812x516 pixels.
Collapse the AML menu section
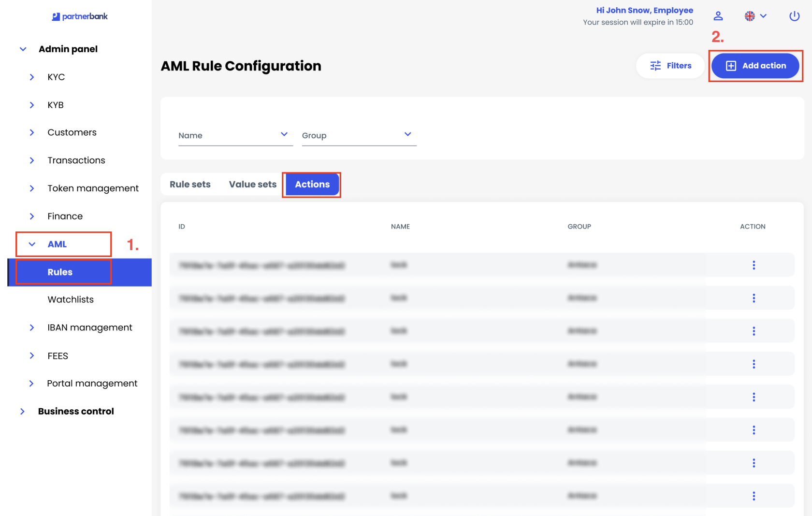(x=57, y=244)
